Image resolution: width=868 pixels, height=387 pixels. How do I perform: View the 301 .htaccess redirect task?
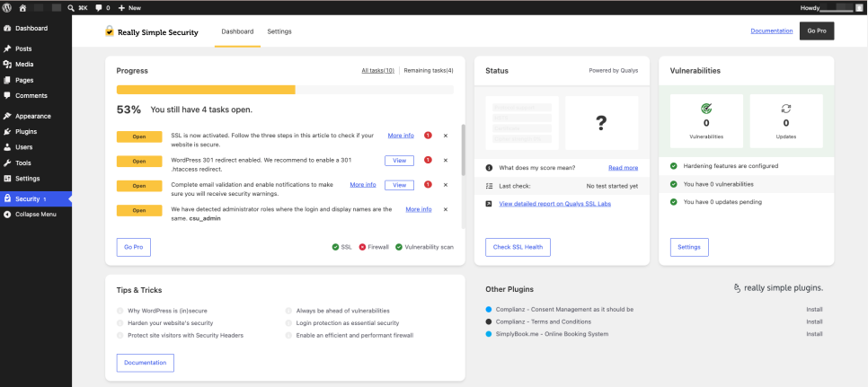tap(399, 161)
